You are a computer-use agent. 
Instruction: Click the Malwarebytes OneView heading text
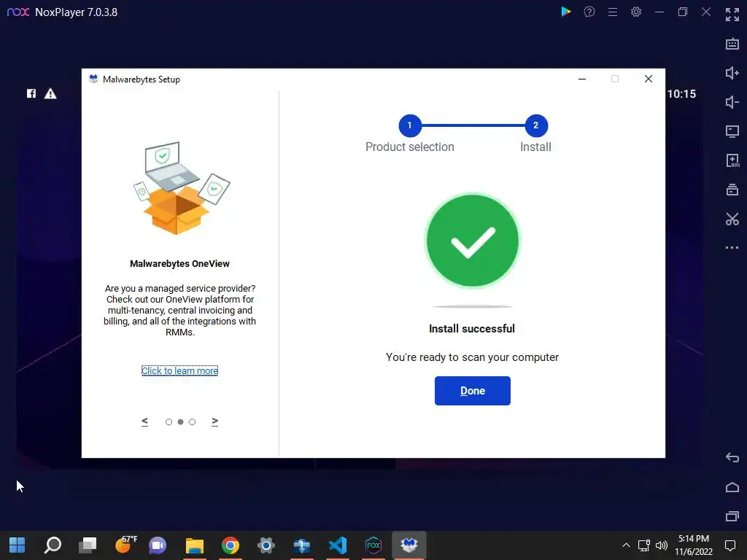click(x=179, y=263)
